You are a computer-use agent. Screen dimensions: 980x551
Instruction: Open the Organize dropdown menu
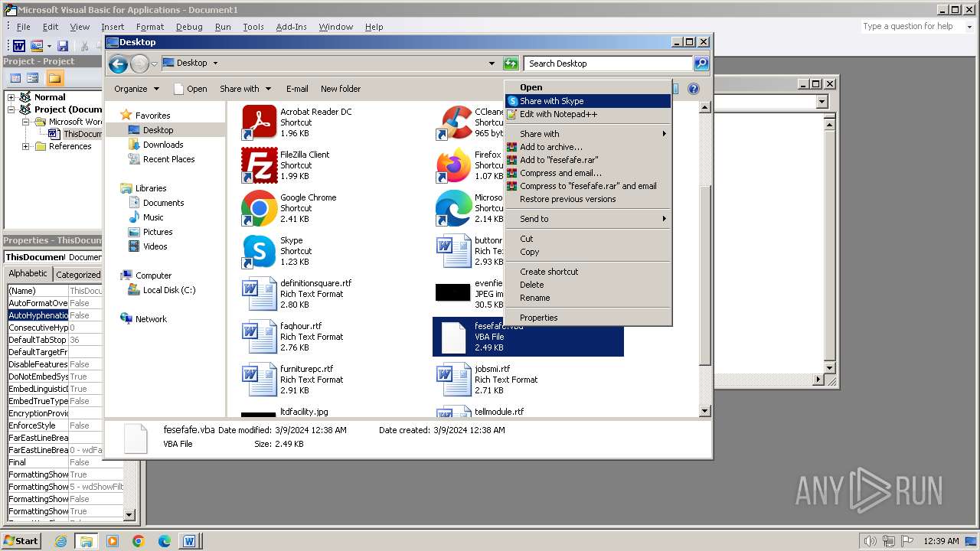137,89
